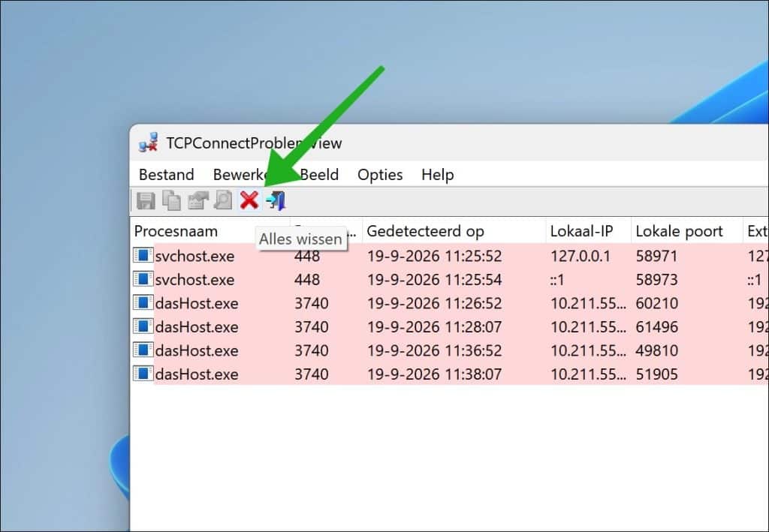Viewport: 769px width, 532px height.
Task: Click the Exit door toolbar icon
Action: click(276, 201)
